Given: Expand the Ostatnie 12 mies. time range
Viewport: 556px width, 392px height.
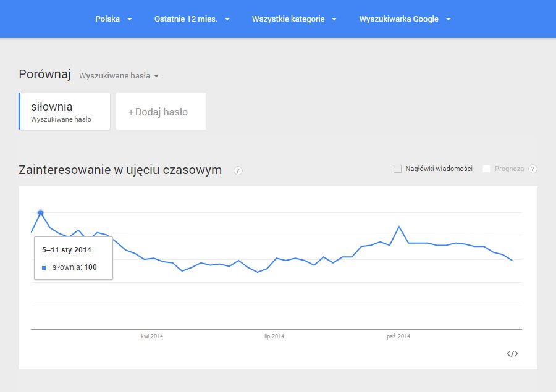Looking at the screenshot, I should click(x=192, y=19).
